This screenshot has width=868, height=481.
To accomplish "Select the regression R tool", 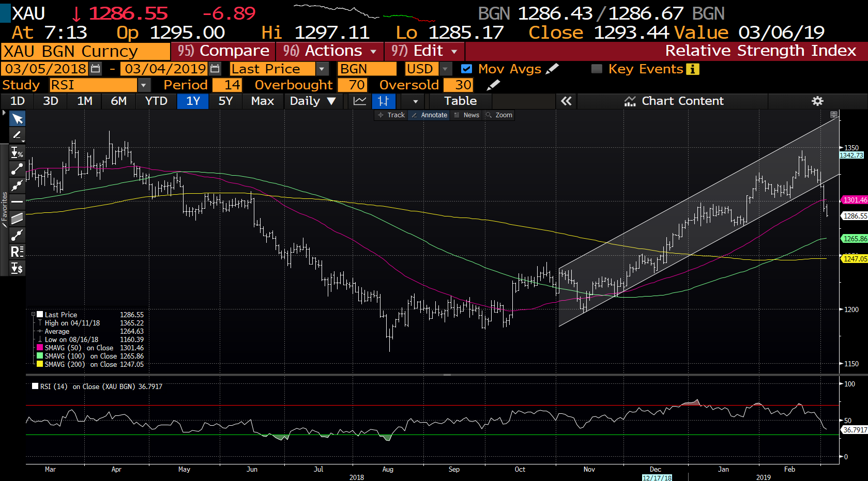I will click(17, 252).
